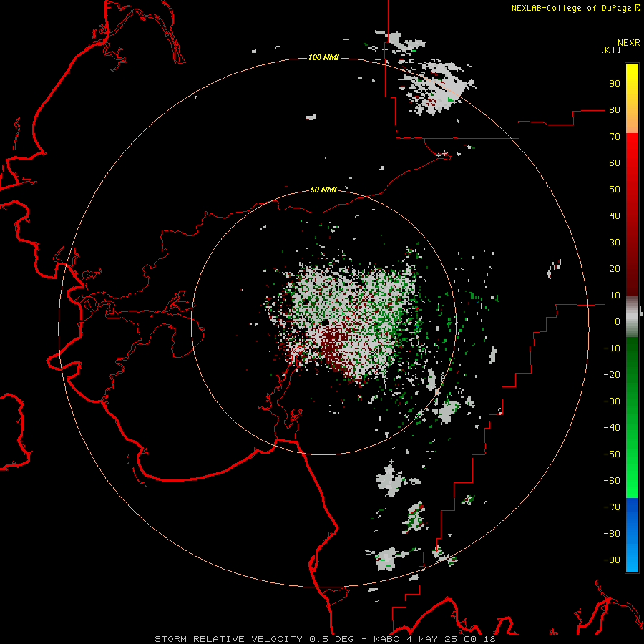The height and width of the screenshot is (644, 644).
Task: Click the 80 value on the velocity scale
Action: (615, 110)
